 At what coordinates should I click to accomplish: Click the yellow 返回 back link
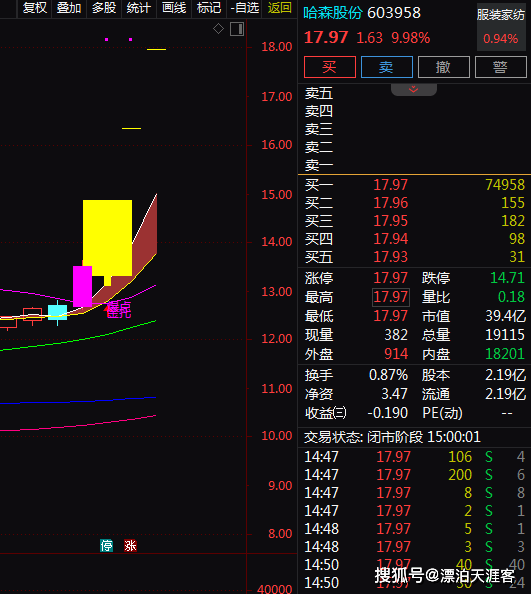pos(280,8)
